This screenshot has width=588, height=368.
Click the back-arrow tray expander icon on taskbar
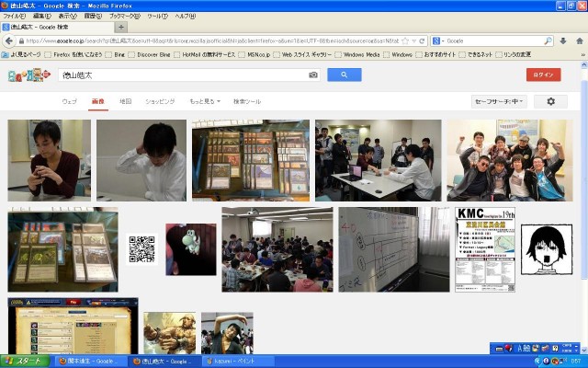pyautogui.click(x=537, y=362)
